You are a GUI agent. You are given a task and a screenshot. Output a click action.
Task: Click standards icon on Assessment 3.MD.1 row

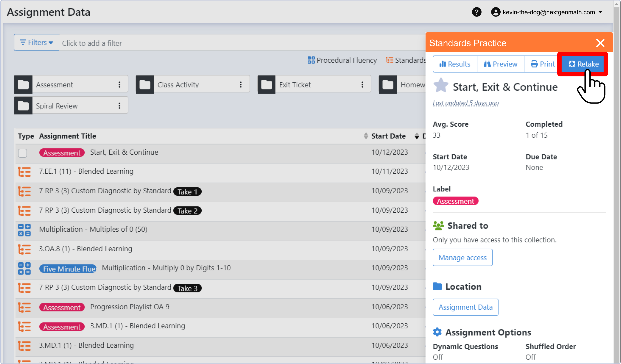tap(24, 327)
